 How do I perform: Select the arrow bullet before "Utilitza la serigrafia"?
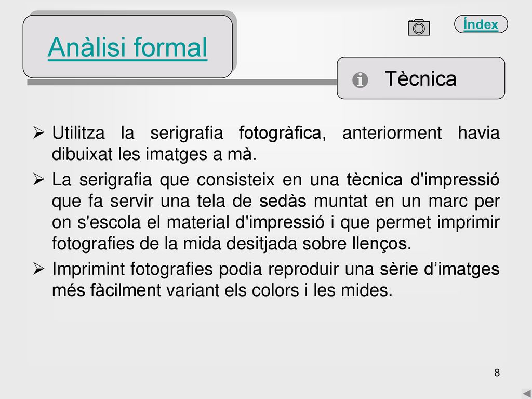click(x=38, y=132)
